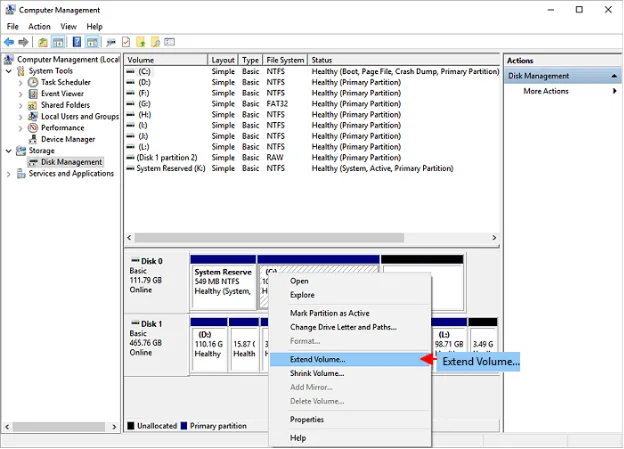Image resolution: width=624 pixels, height=449 pixels.
Task: Click tree pane horizontal scrollbar right arrow
Action: tap(114, 427)
